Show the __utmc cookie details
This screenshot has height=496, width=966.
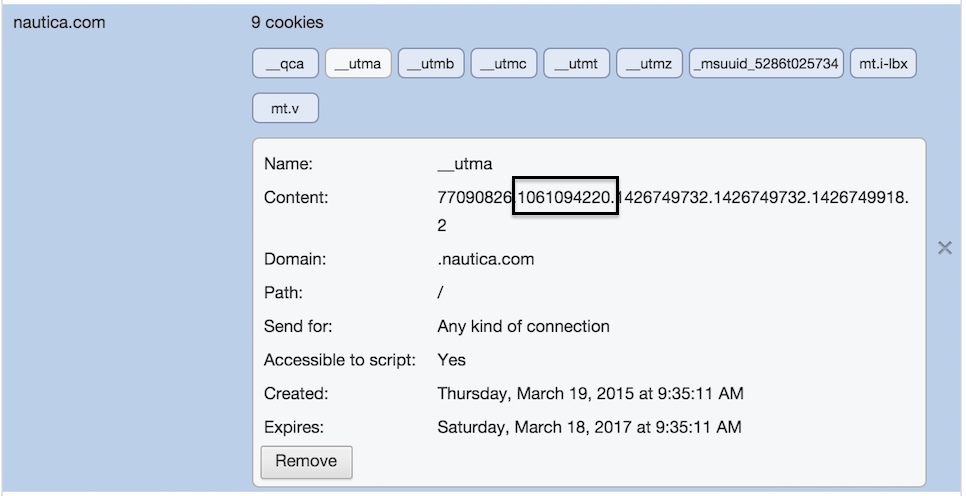(503, 63)
